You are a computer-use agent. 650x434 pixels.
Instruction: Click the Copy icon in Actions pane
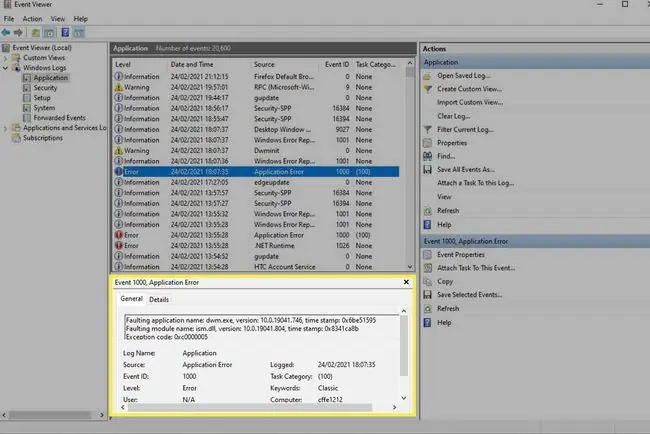point(427,281)
